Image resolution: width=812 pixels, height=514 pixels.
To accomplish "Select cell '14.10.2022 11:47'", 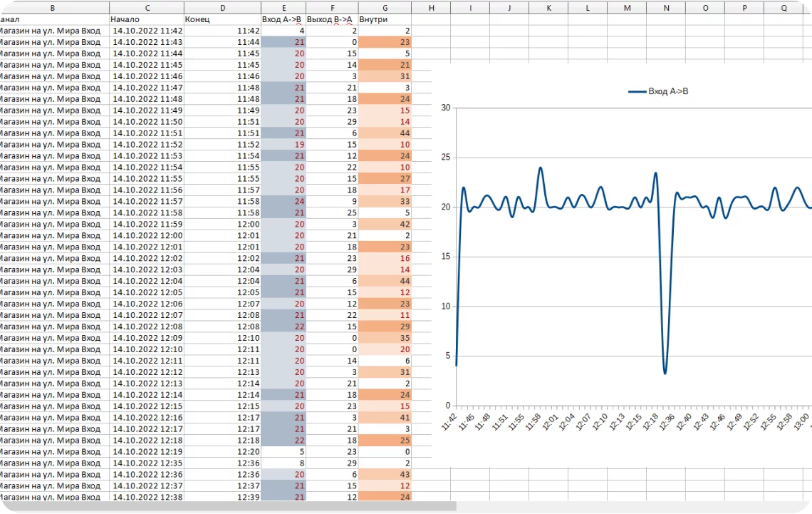I will click(x=147, y=88).
